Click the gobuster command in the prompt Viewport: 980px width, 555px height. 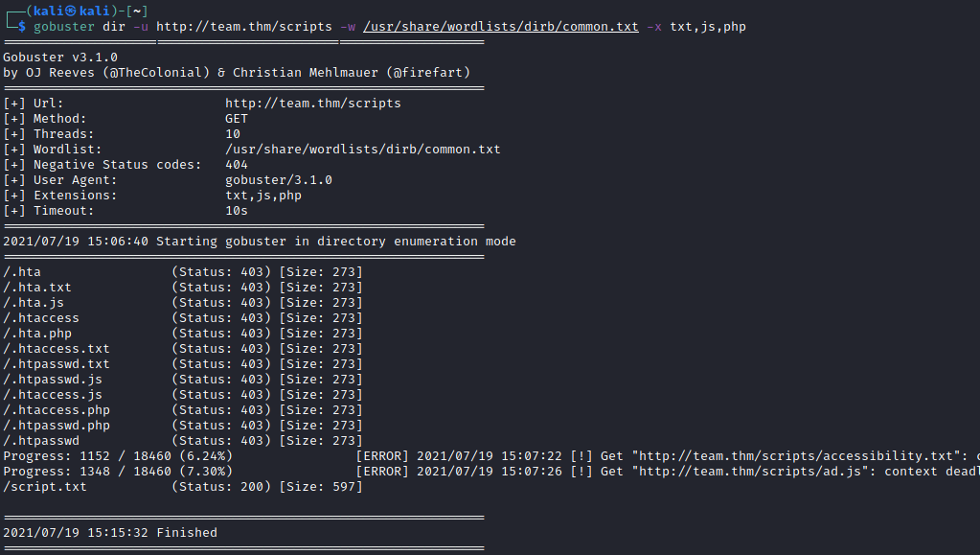(x=64, y=27)
